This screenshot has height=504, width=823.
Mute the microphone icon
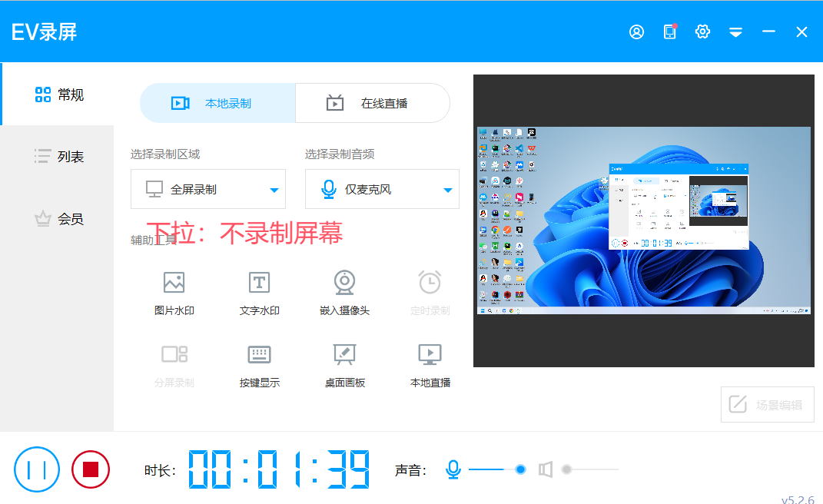coord(453,469)
